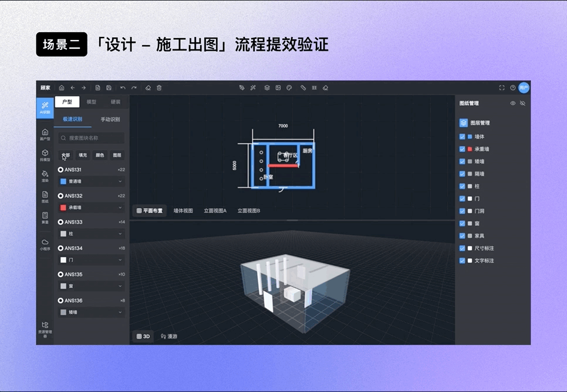
Task: Select the pen drawing tool in center toolbar
Action: (x=242, y=88)
